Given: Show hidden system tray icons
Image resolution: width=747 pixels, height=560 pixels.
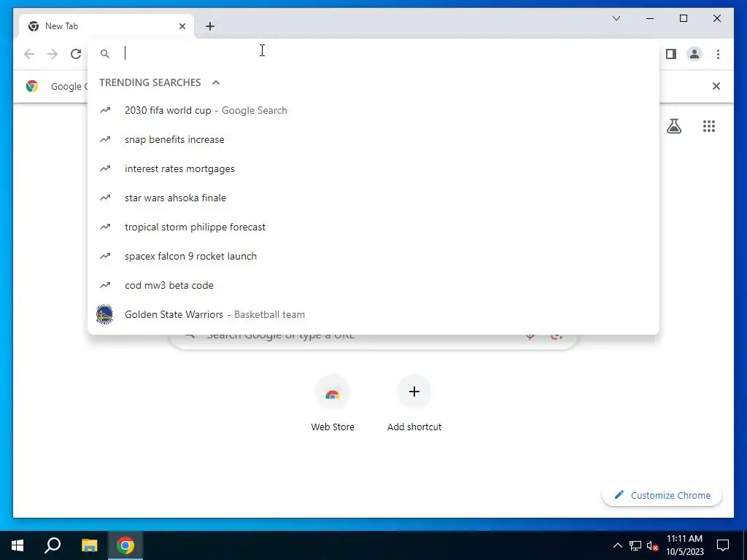Looking at the screenshot, I should click(x=617, y=545).
